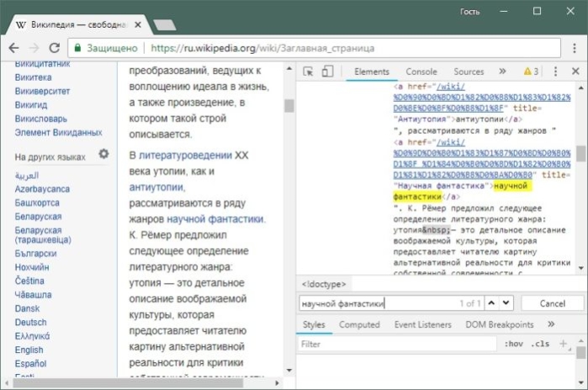Cancel the DevTools element search
588x390 pixels.
click(x=553, y=303)
